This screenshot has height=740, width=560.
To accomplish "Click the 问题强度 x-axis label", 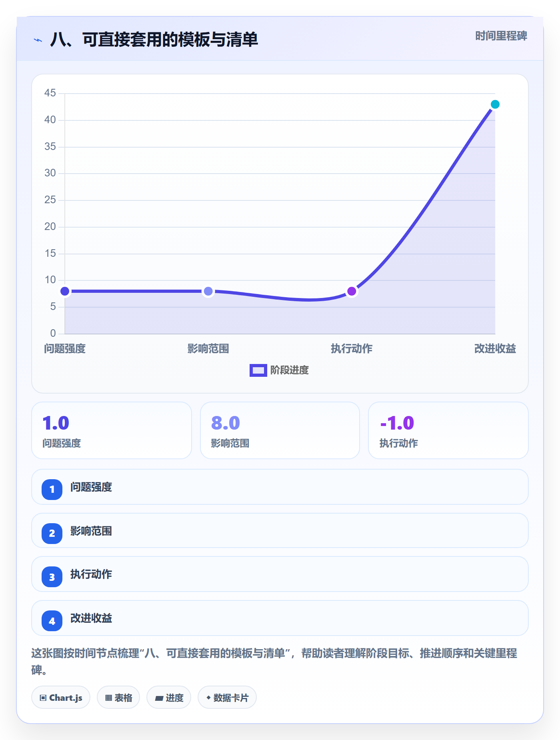I will pyautogui.click(x=65, y=349).
